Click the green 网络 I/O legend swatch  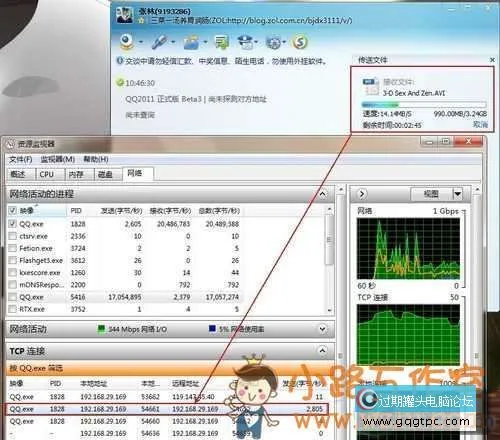101,329
